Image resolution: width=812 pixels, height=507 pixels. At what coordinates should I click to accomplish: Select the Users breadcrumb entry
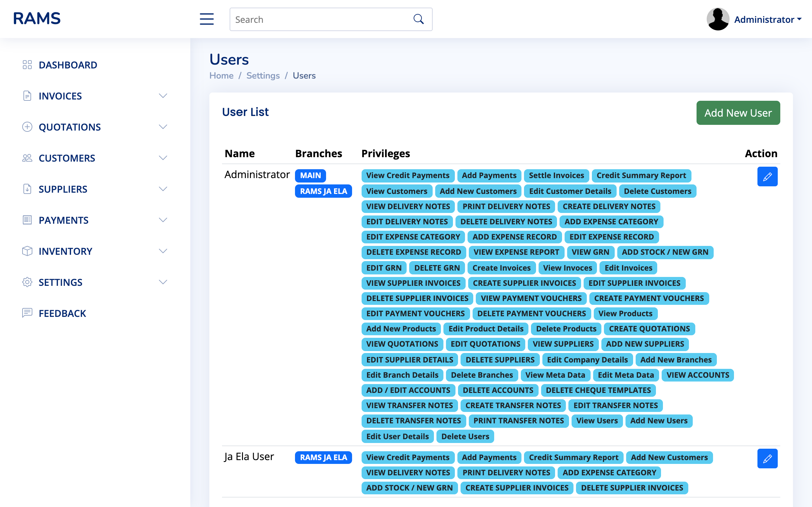coord(304,75)
